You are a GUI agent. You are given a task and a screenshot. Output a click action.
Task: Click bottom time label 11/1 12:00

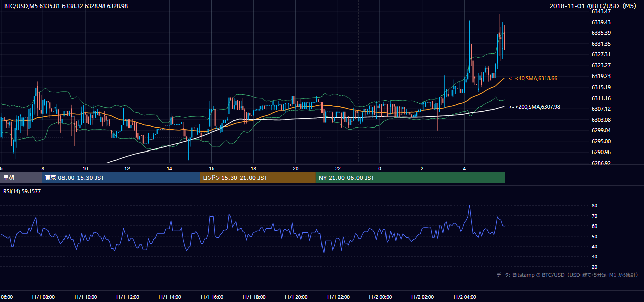pyautogui.click(x=127, y=297)
